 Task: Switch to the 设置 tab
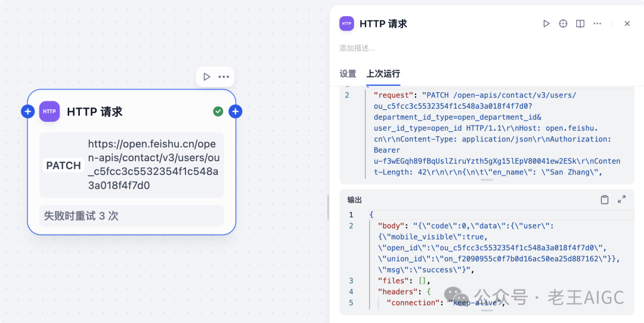click(348, 74)
